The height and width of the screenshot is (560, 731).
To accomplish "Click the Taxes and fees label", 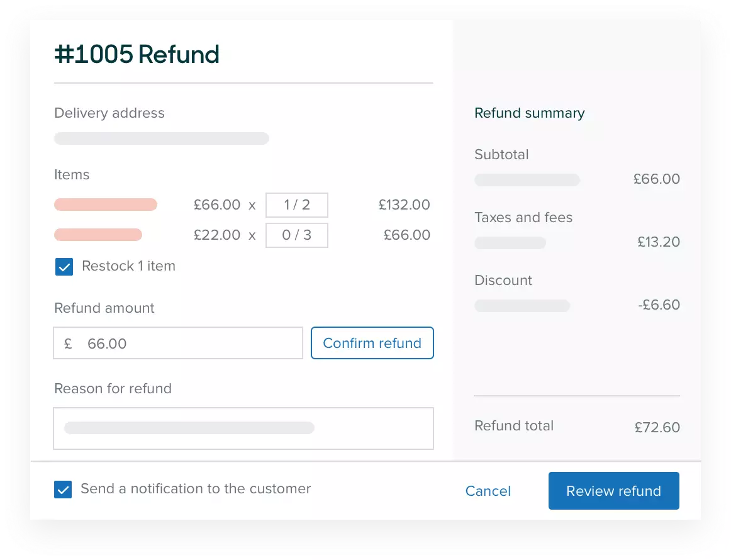I will pos(523,218).
